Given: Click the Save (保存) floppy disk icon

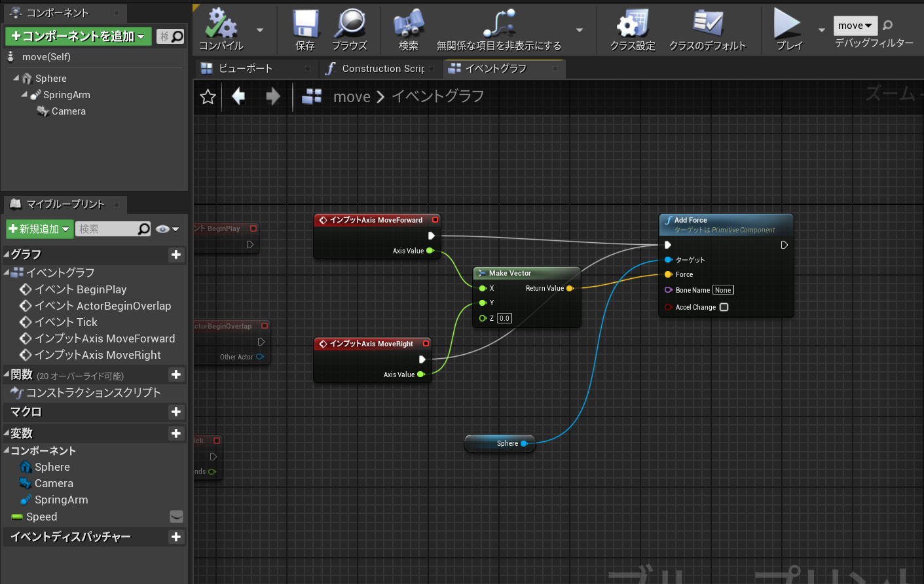Looking at the screenshot, I should (305, 24).
